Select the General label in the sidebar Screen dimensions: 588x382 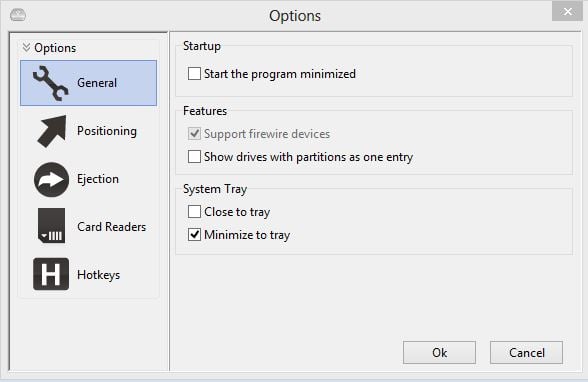(97, 83)
